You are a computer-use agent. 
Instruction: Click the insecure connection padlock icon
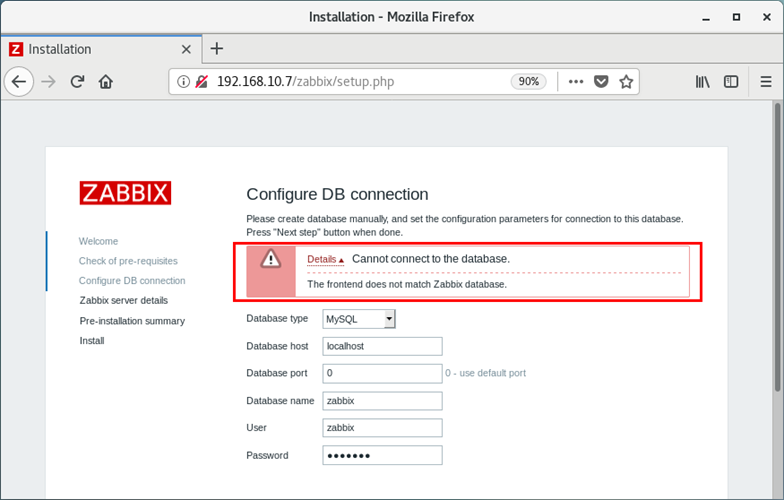coord(201,82)
